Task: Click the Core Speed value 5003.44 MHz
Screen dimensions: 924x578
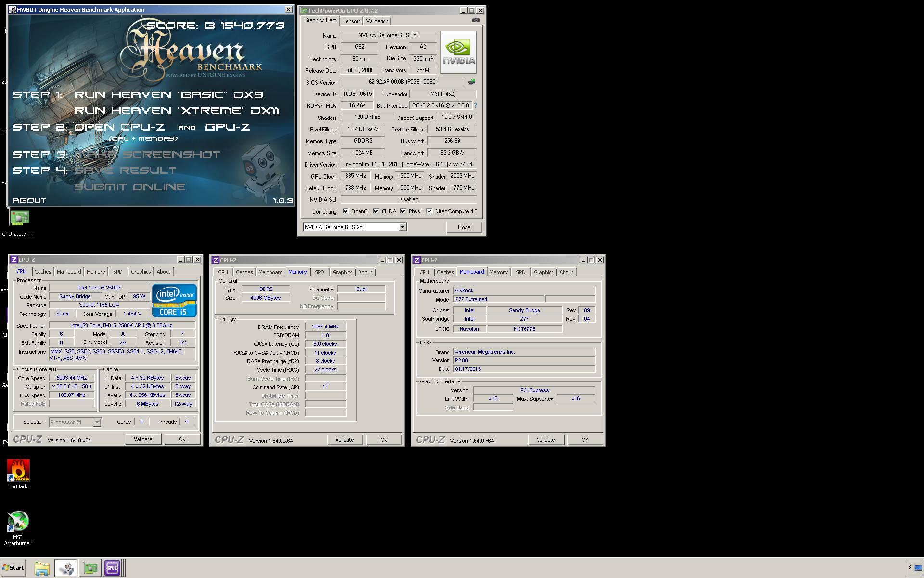Action: (x=72, y=378)
